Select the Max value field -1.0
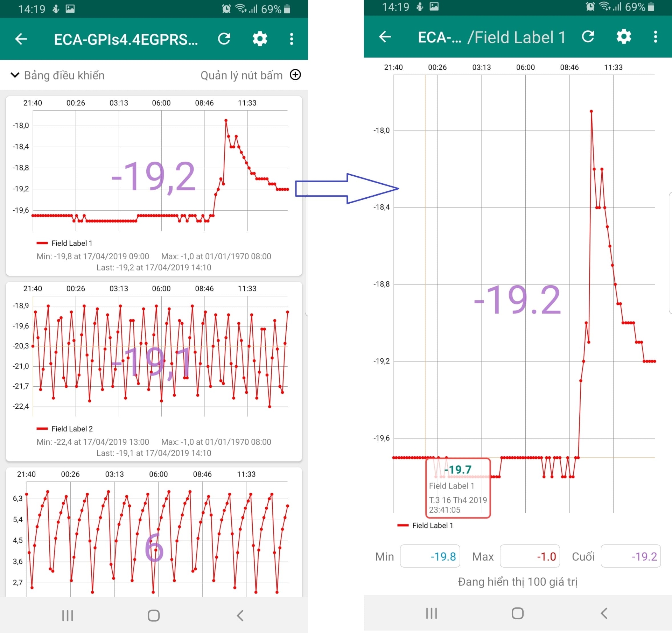Image resolution: width=672 pixels, height=633 pixels. [x=530, y=556]
